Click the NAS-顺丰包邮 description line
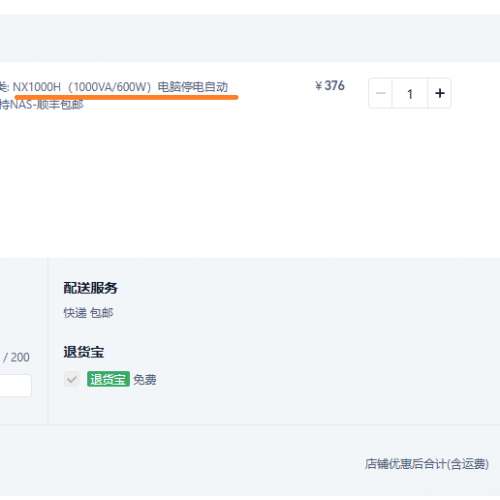Screen dimensions: 500x500 click(42, 105)
